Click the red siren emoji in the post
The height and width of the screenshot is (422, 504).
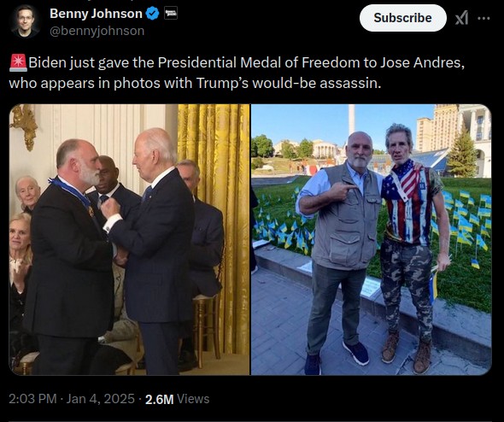click(18, 62)
